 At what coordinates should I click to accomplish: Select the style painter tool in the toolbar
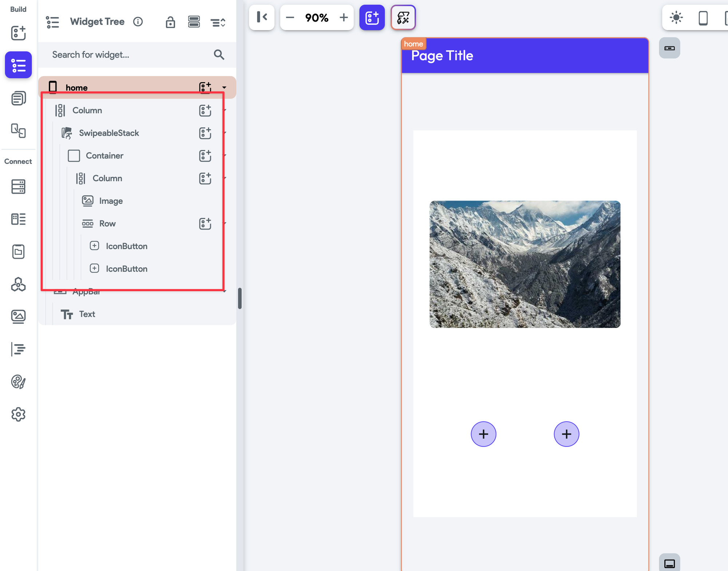(403, 17)
